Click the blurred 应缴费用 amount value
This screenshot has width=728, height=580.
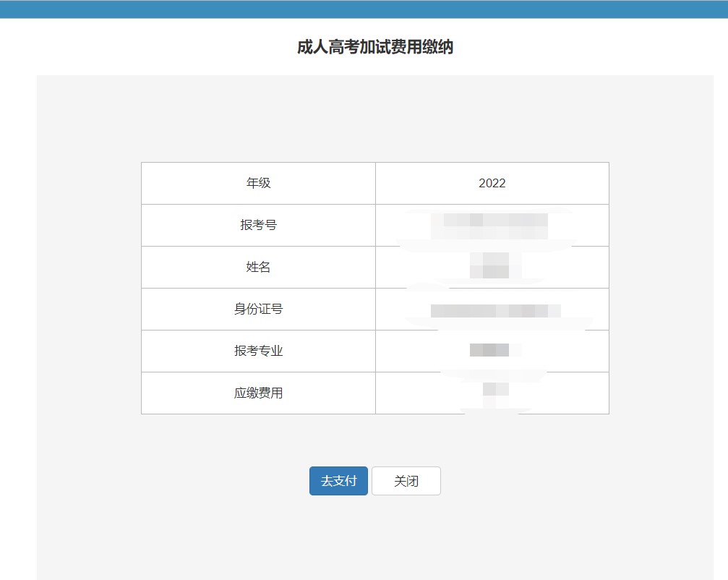click(495, 391)
